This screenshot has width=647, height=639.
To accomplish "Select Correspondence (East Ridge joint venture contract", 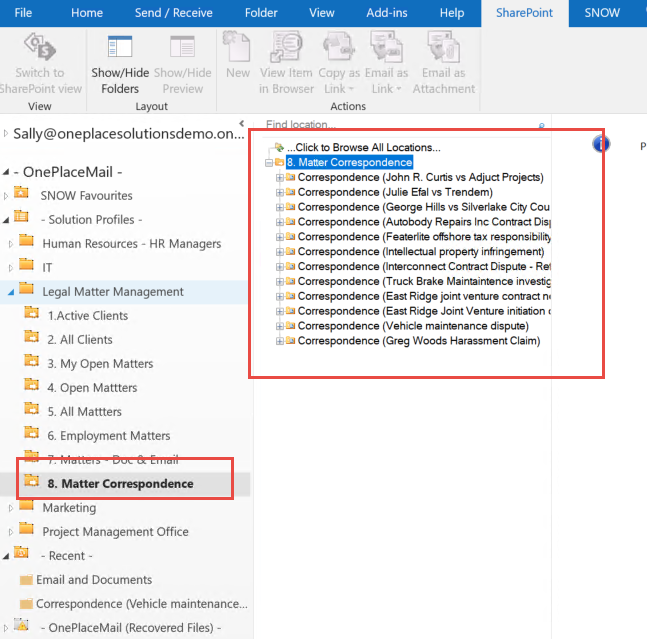I will (424, 296).
